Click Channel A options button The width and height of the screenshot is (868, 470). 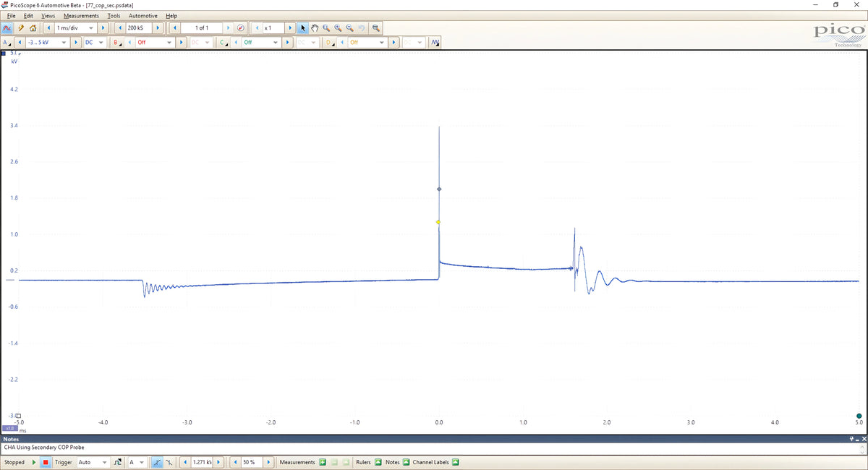pos(8,42)
